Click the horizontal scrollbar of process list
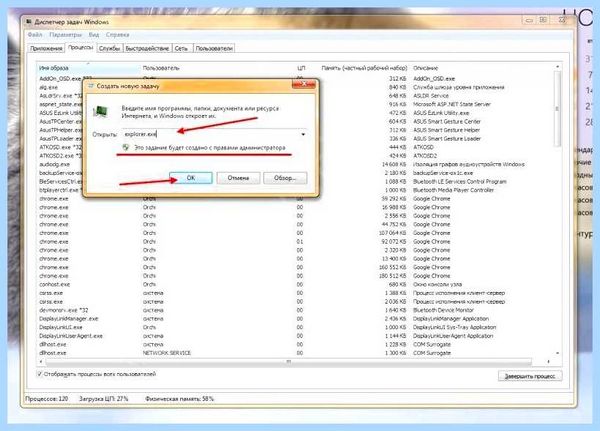The image size is (600, 431). 289,361
